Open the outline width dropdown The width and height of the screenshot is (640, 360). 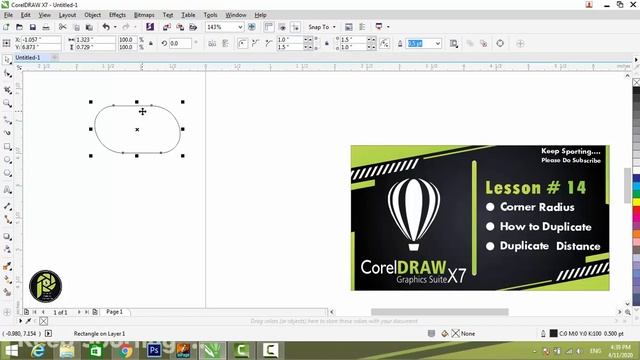[438, 43]
